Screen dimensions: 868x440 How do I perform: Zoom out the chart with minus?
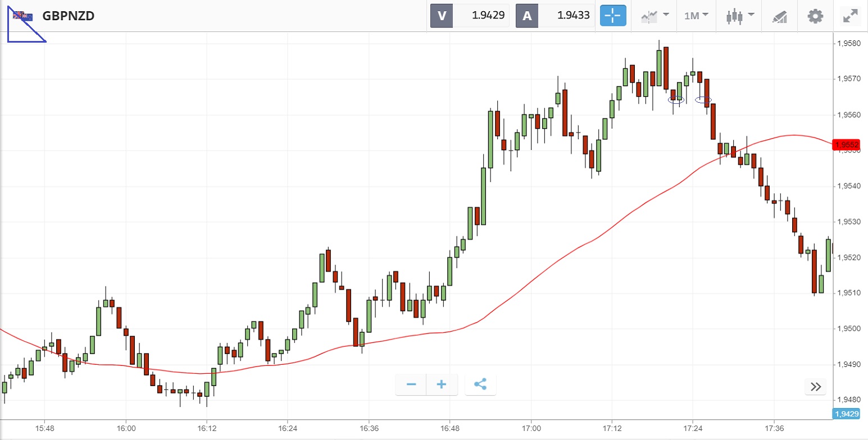(411, 384)
